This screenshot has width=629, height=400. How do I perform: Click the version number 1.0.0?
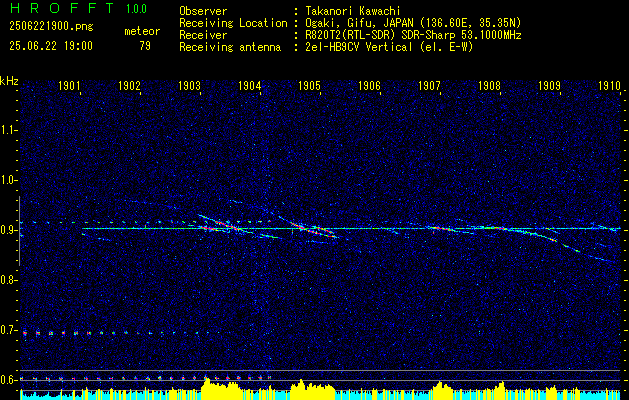[136, 9]
